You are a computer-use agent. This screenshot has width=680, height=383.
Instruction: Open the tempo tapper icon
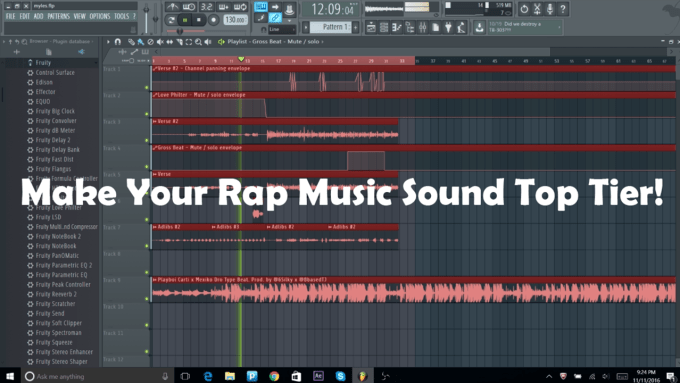coord(461,27)
